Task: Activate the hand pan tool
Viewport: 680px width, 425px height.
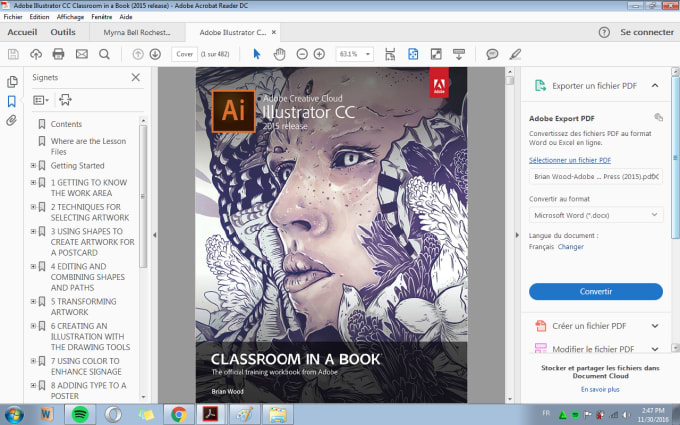Action: [280, 54]
